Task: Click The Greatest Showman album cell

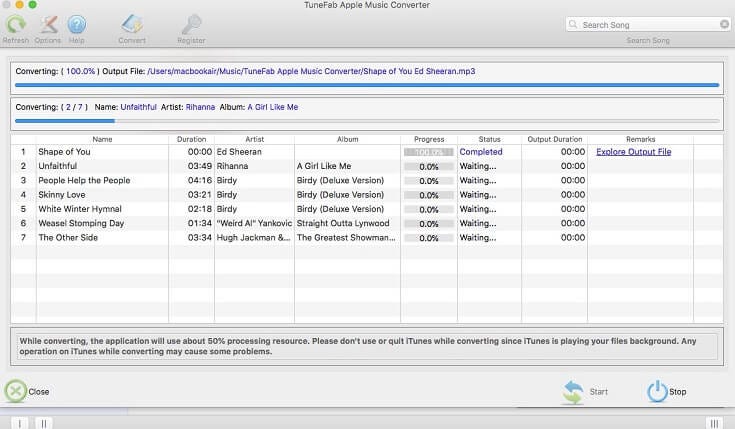Action: click(x=346, y=238)
